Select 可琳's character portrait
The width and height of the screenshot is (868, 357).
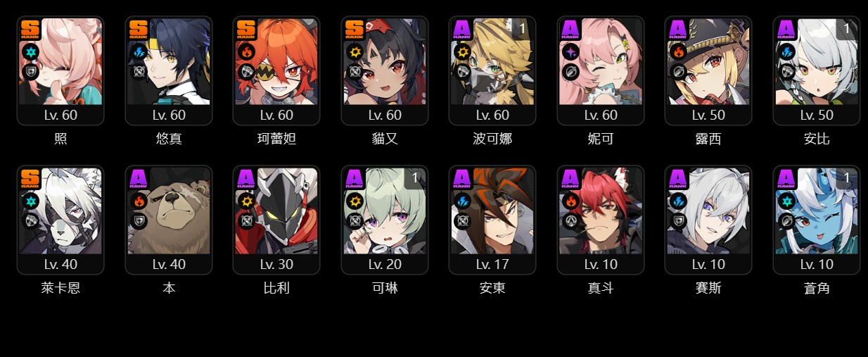click(384, 211)
